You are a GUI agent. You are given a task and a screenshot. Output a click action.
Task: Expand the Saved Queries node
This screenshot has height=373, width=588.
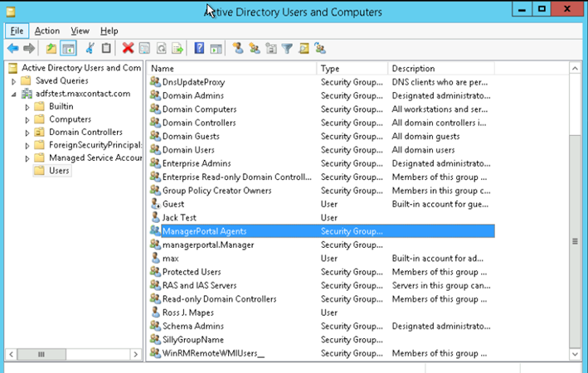pos(13,81)
